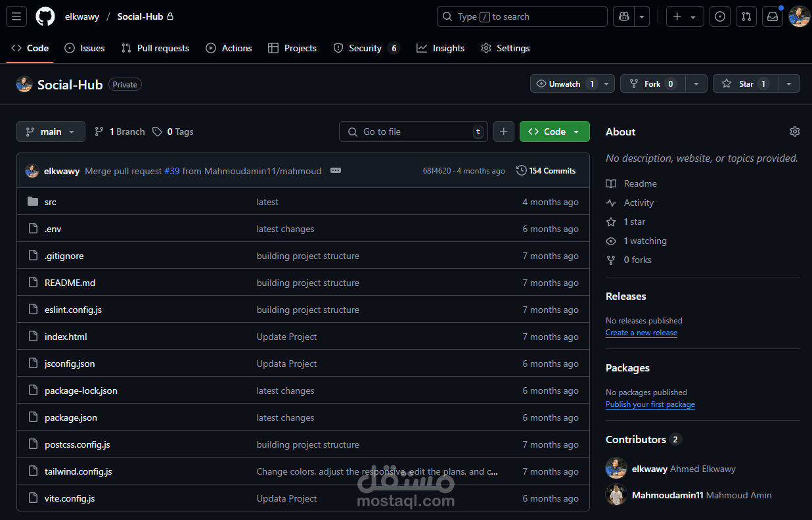Screen dimensions: 812x520
Task: Click elkwawy owner breadcrumb link
Action: [82, 16]
